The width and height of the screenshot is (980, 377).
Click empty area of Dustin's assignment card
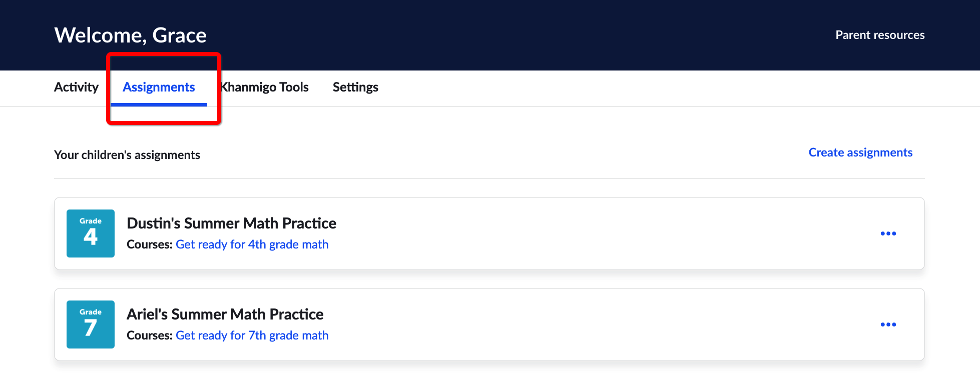click(601, 233)
